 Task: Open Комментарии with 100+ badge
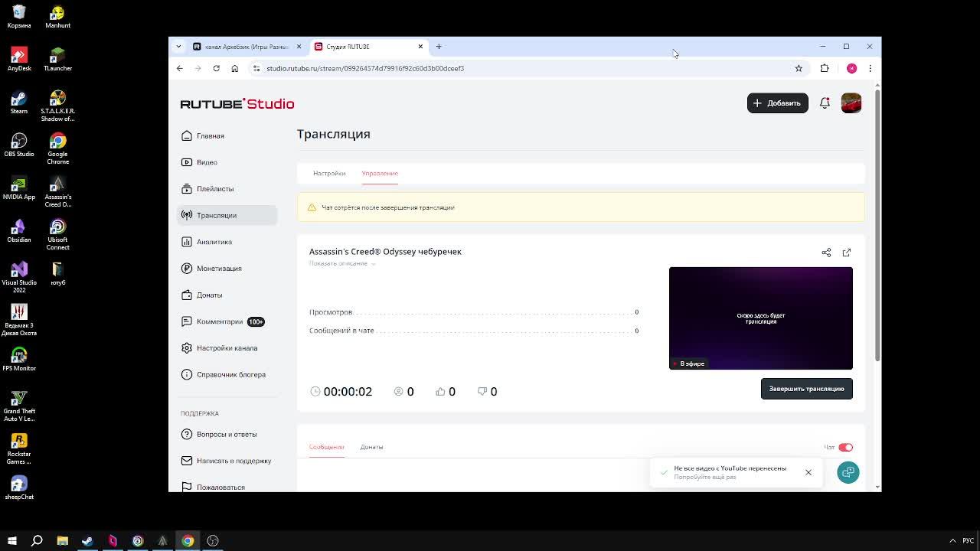click(x=223, y=321)
